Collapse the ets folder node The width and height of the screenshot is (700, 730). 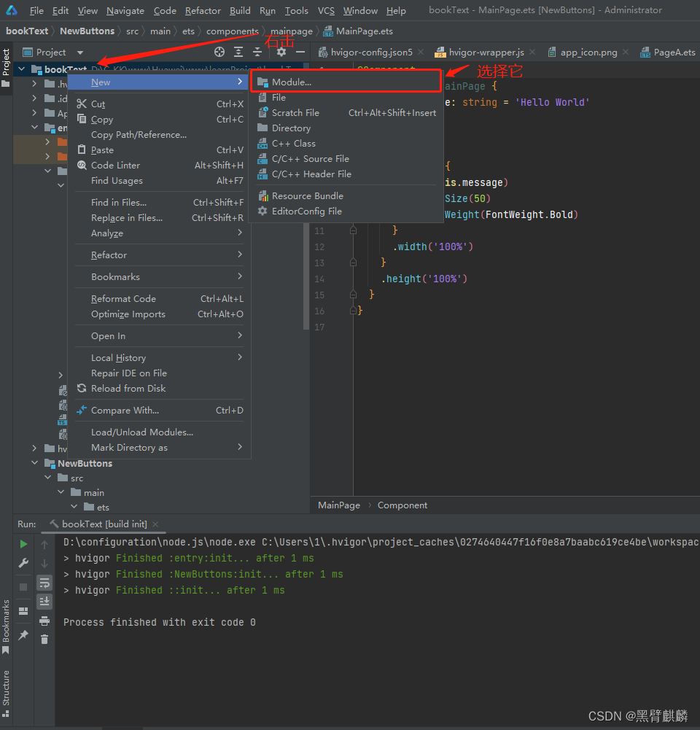pyautogui.click(x=74, y=507)
